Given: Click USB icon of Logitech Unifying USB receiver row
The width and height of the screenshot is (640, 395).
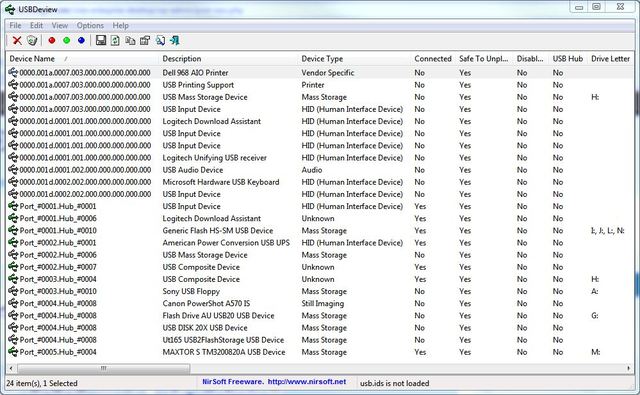Looking at the screenshot, I should (13, 158).
